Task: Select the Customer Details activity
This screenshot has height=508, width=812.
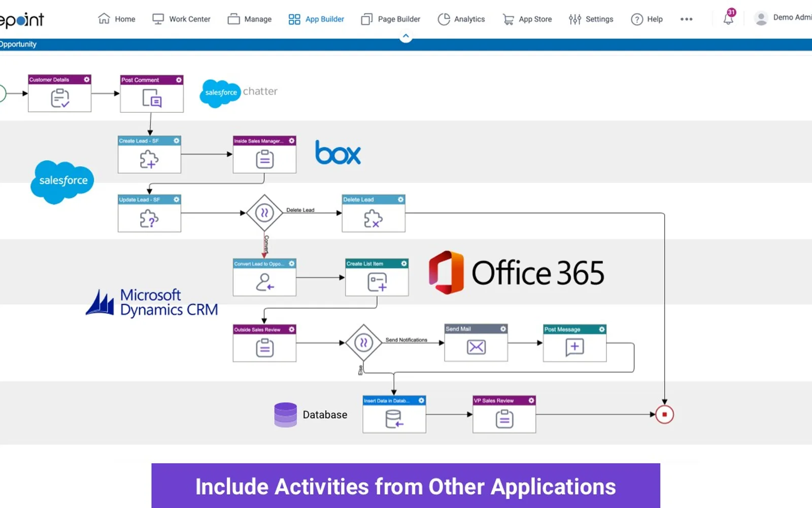Action: coord(60,93)
